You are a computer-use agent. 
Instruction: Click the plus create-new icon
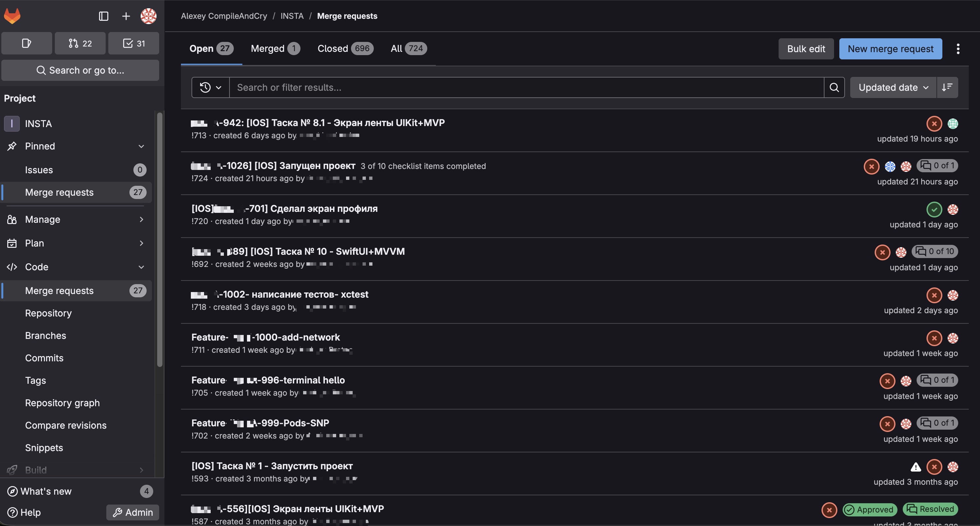click(126, 16)
